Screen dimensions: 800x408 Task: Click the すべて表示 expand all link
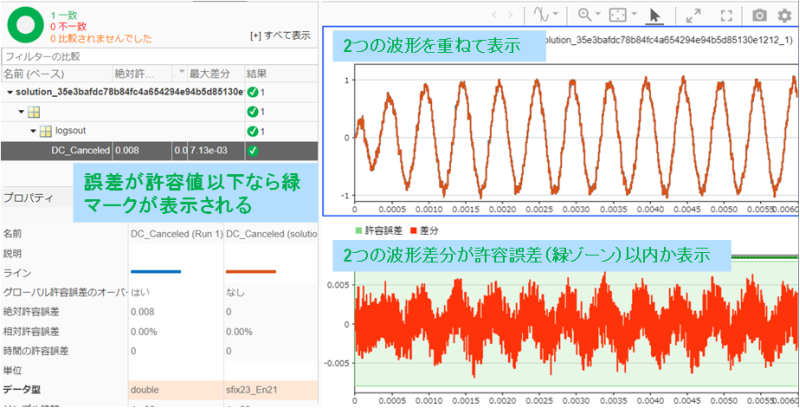[280, 36]
